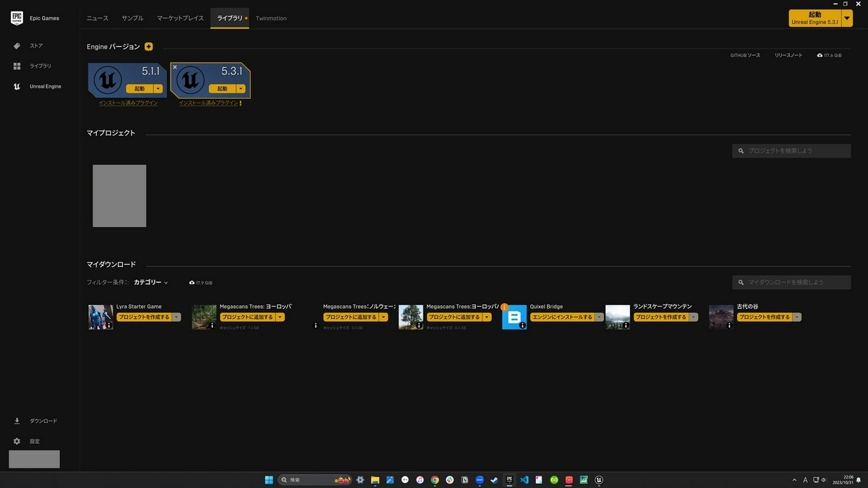Open 5.3.1 インストール済みプラグイン link

click(208, 103)
